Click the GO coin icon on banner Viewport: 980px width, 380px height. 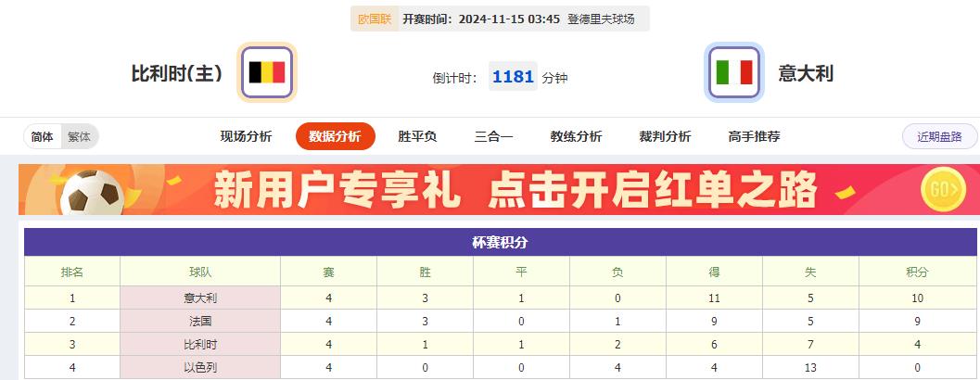(944, 190)
